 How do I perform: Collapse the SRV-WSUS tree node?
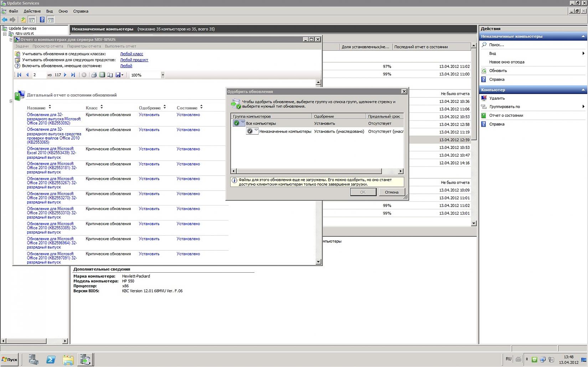tap(5, 34)
